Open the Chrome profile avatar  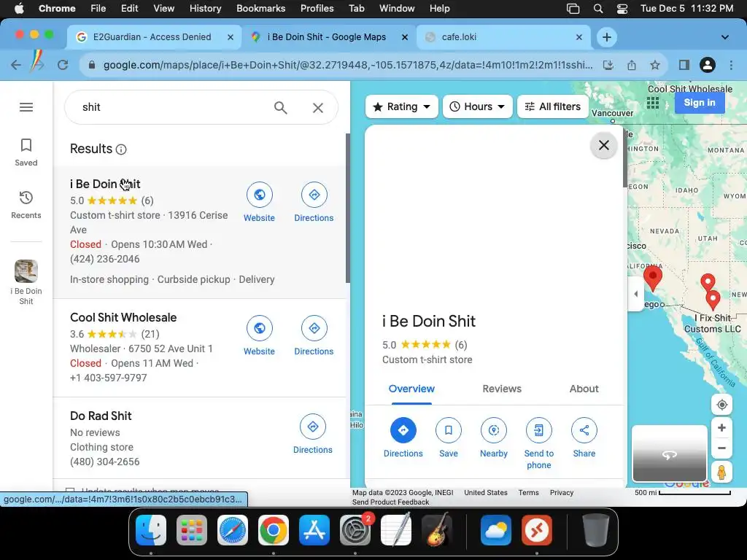[x=708, y=65]
